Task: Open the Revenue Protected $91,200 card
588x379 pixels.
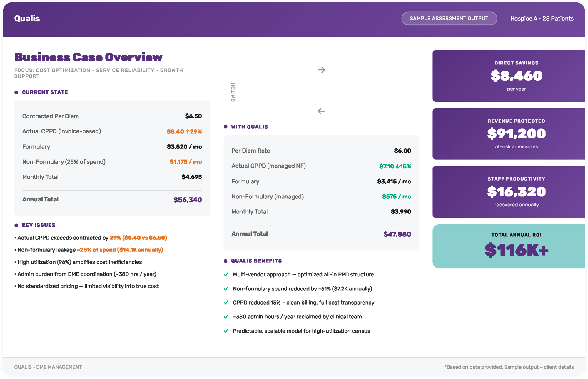Action: click(x=509, y=134)
